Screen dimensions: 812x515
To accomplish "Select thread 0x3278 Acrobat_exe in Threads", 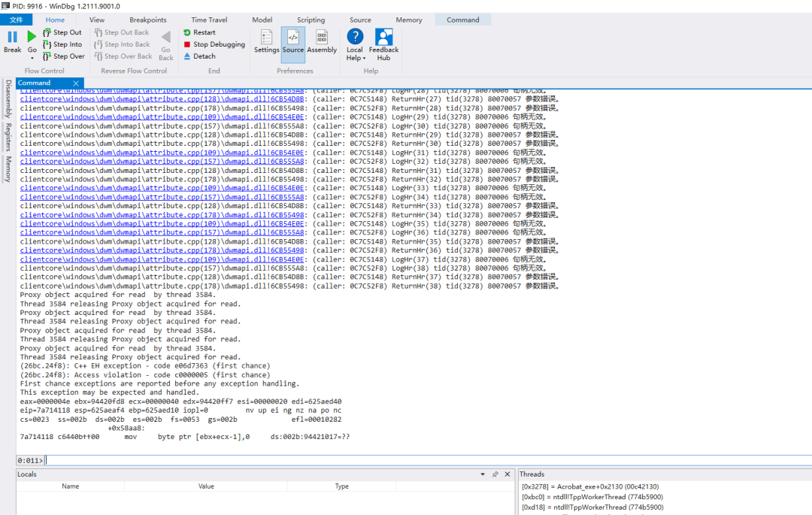I will pyautogui.click(x=590, y=486).
